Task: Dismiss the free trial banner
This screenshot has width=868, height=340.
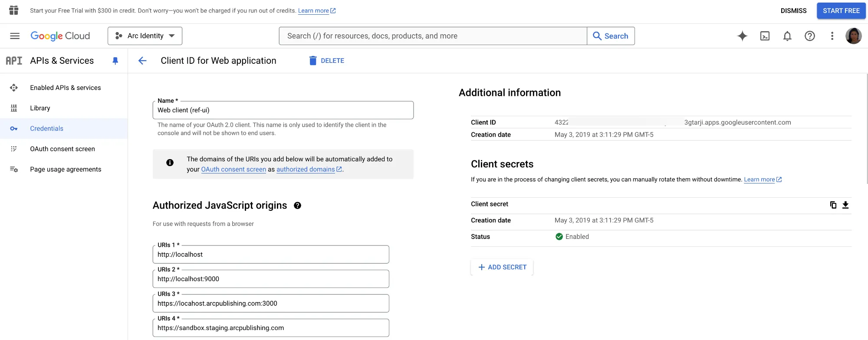Action: (793, 10)
